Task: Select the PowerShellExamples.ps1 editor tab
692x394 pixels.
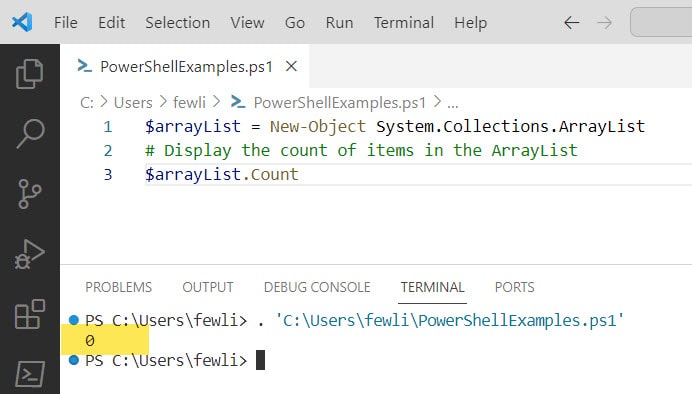Action: tap(185, 67)
